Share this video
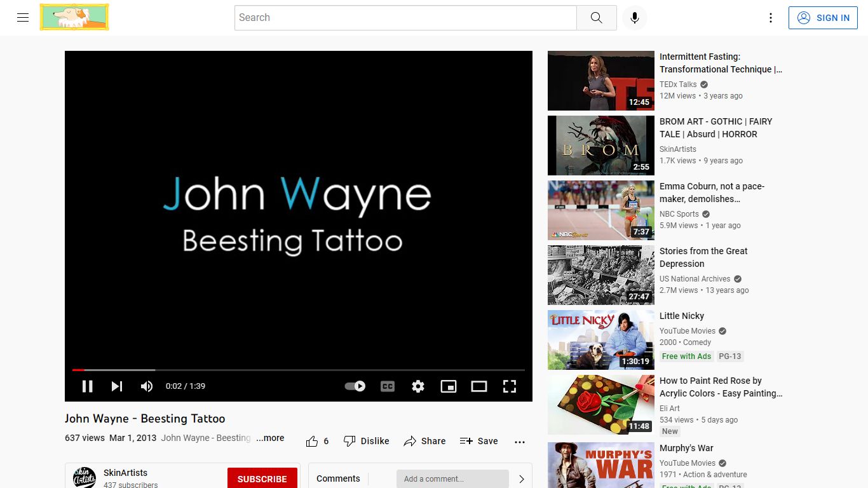Screen dimensions: 868x488 tap(424, 441)
